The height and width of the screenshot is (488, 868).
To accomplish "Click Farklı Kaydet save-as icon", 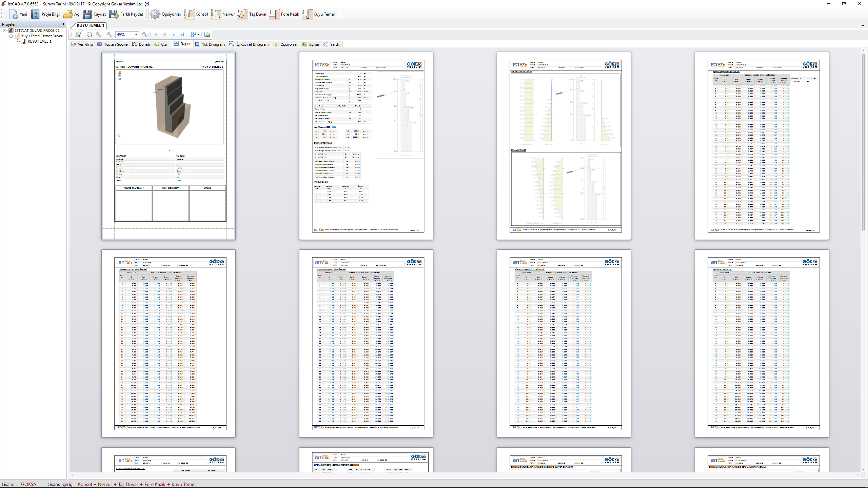I will tap(114, 14).
